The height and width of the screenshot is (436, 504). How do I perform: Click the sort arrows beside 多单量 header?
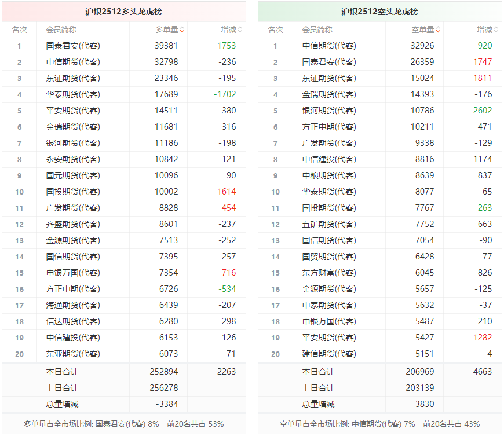tap(182, 30)
